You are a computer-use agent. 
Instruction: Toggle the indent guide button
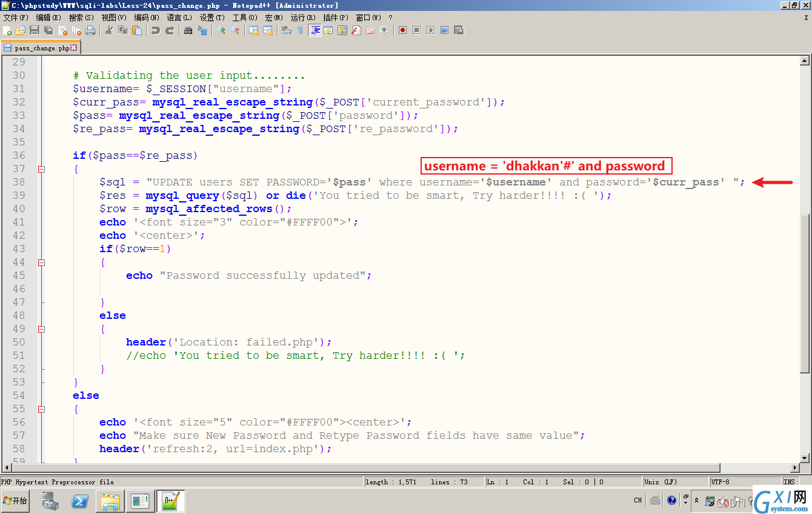click(314, 30)
